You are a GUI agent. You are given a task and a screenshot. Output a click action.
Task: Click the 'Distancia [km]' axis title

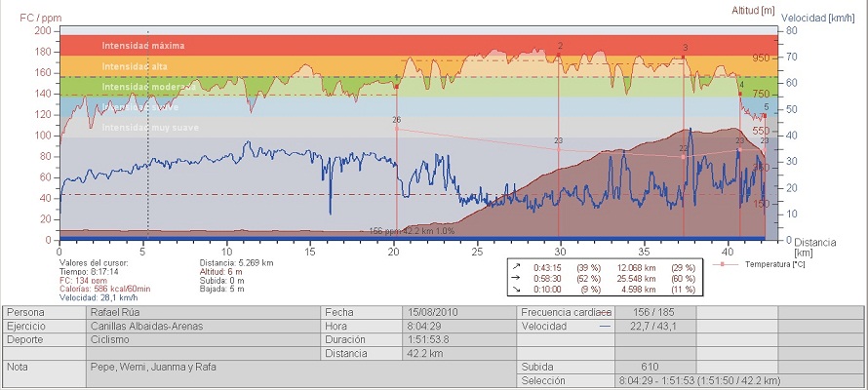click(x=814, y=248)
